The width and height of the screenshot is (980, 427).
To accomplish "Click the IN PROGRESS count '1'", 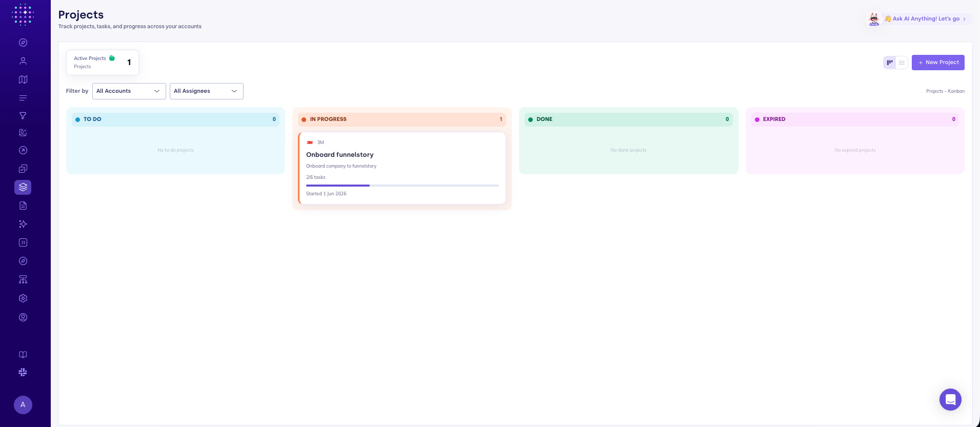I will tap(501, 119).
